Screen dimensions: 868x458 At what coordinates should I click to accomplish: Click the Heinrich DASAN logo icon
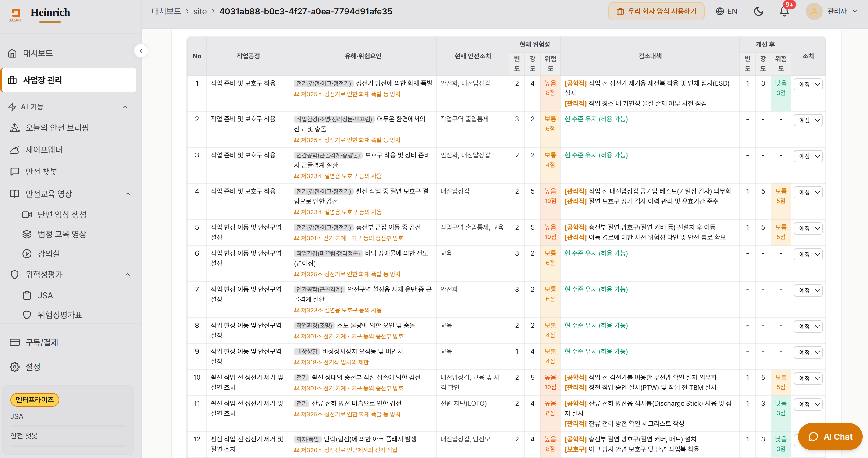pyautogui.click(x=15, y=15)
